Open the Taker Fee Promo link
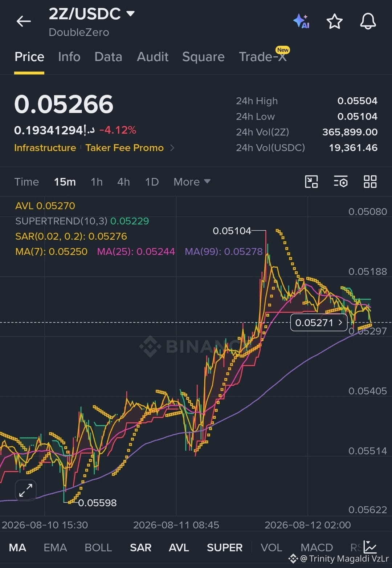 [x=124, y=148]
